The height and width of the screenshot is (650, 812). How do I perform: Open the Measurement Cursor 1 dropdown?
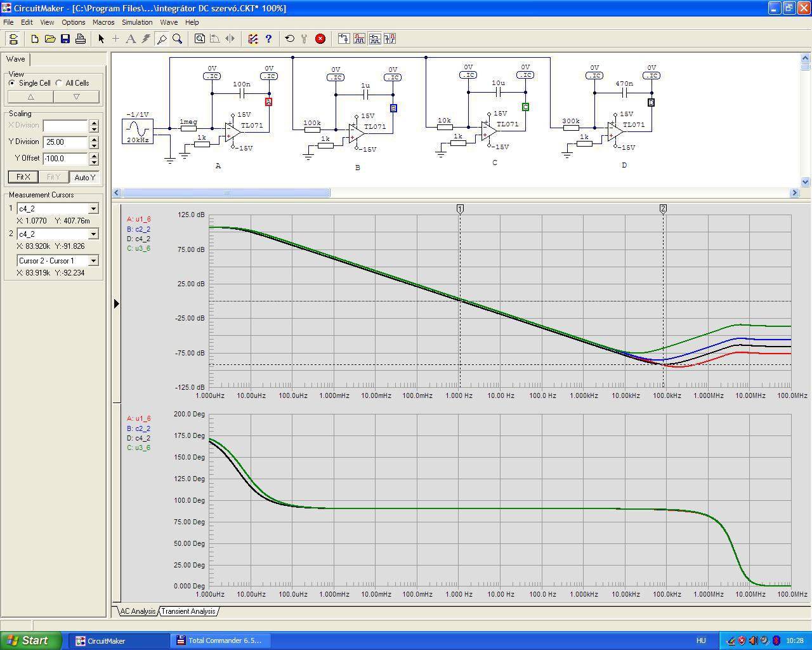click(x=93, y=209)
